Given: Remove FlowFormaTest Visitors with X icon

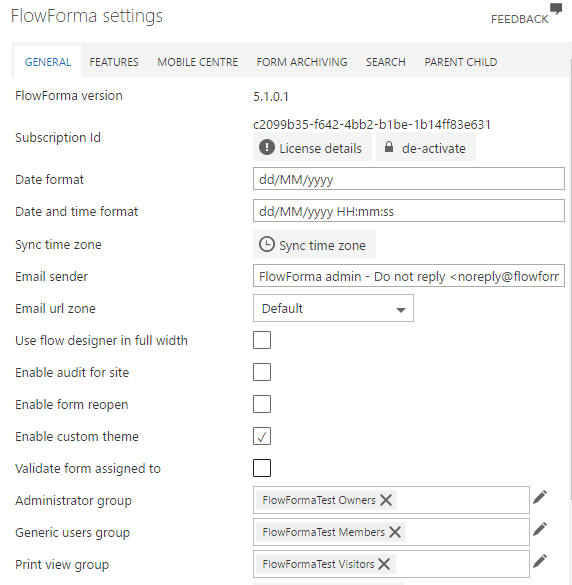Looking at the screenshot, I should tap(384, 564).
